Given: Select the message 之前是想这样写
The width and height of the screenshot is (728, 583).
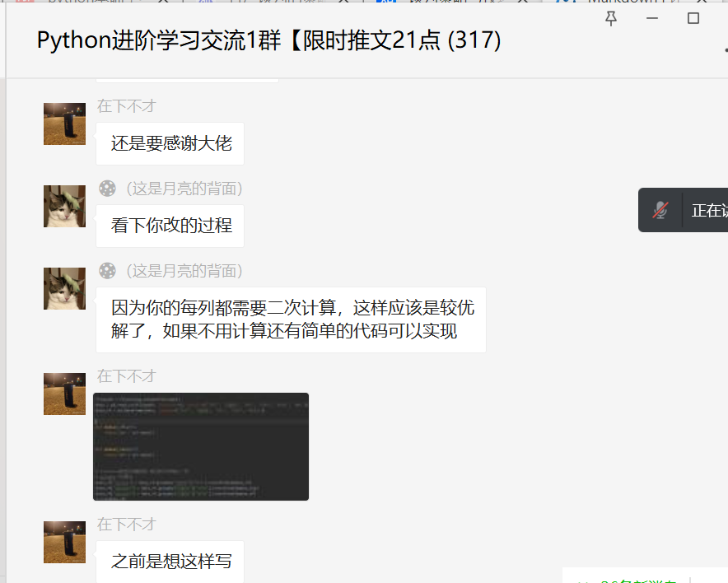Looking at the screenshot, I should (170, 562).
